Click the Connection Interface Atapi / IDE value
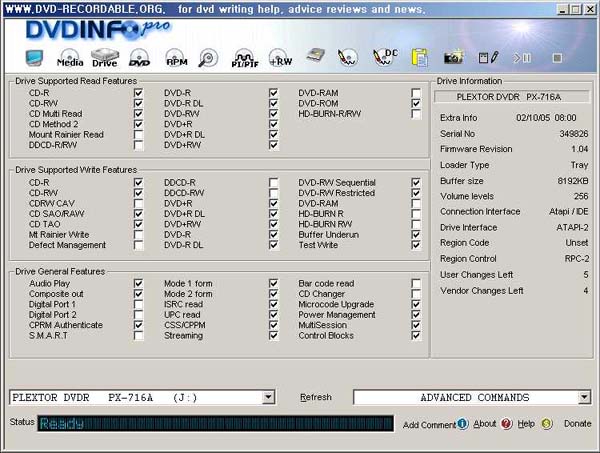The height and width of the screenshot is (453, 600). [x=569, y=212]
